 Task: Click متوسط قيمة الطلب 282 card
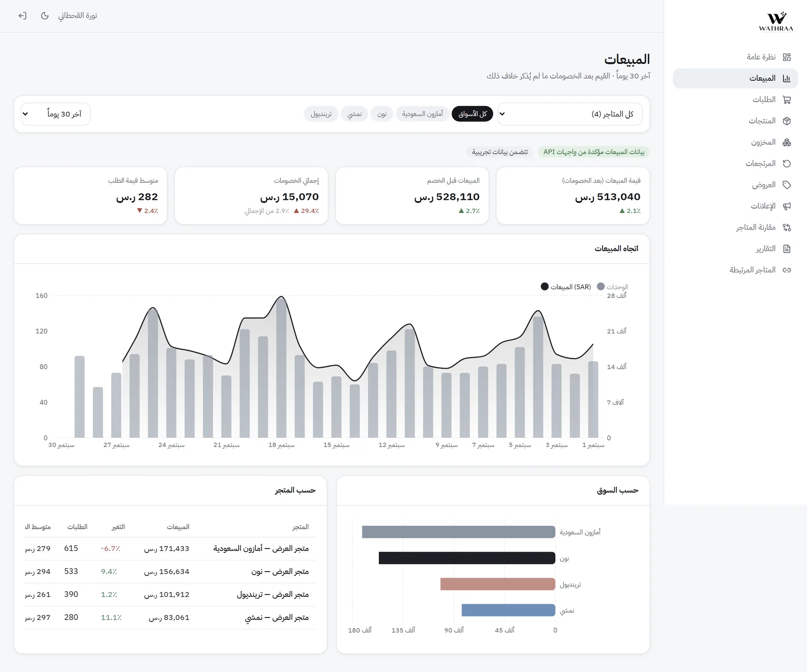90,196
